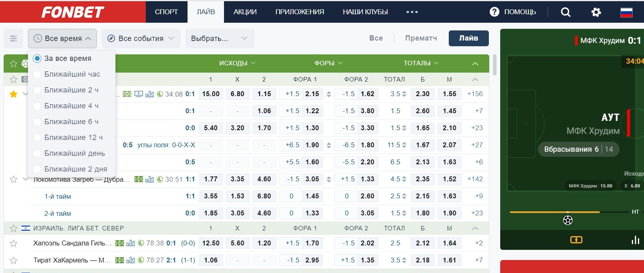Open the ИСХОДЫ column dropdown
644x273 pixels.
tap(237, 63)
